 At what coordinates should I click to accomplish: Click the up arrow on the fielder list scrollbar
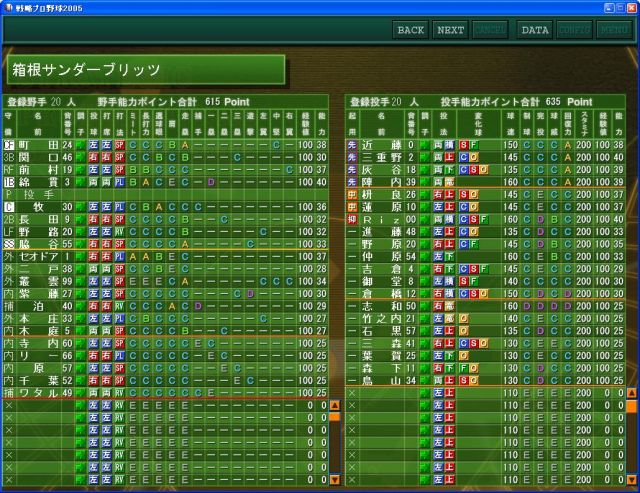coord(335,406)
